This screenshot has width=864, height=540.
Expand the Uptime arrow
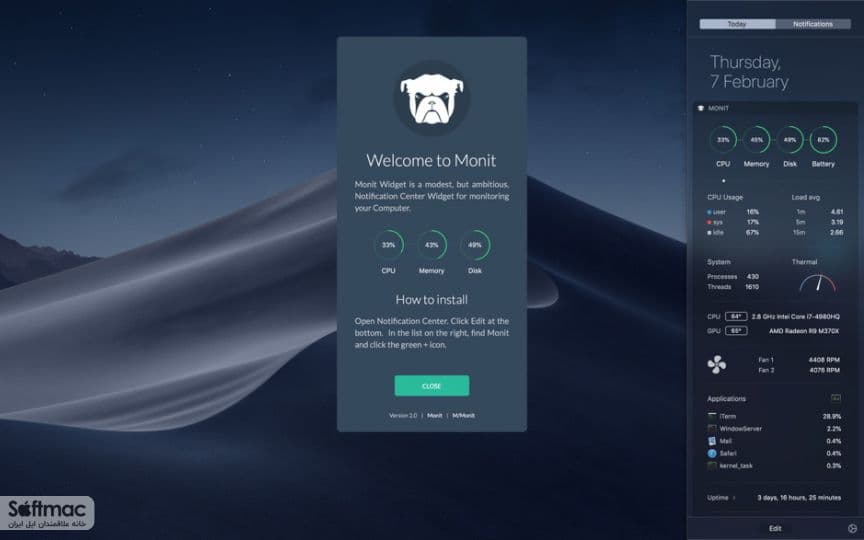tap(734, 498)
